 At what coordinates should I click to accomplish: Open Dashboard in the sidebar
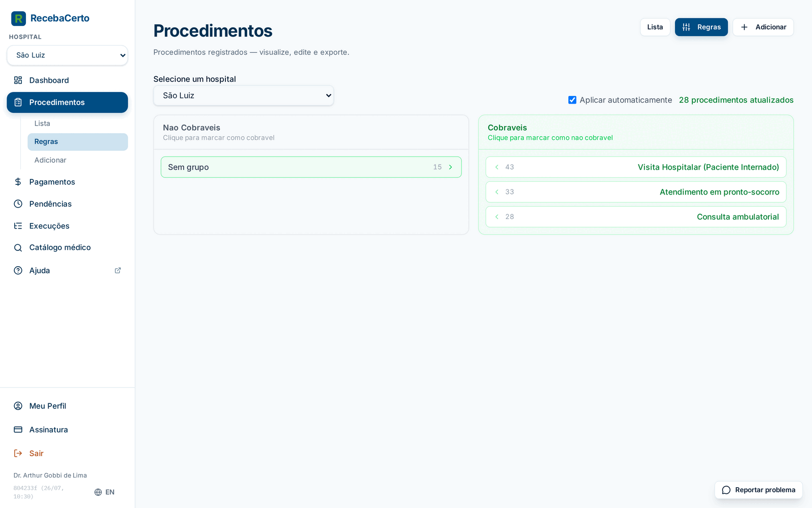[67, 80]
